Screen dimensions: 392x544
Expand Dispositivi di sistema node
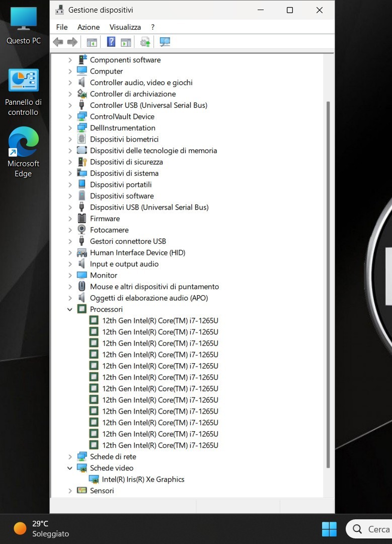[70, 173]
